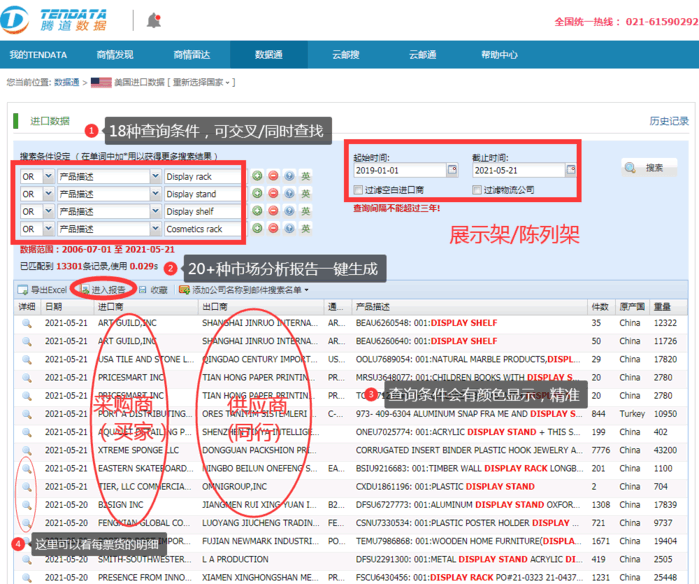Click 导出Excel button
Screen dimensions: 699x584
point(42,290)
